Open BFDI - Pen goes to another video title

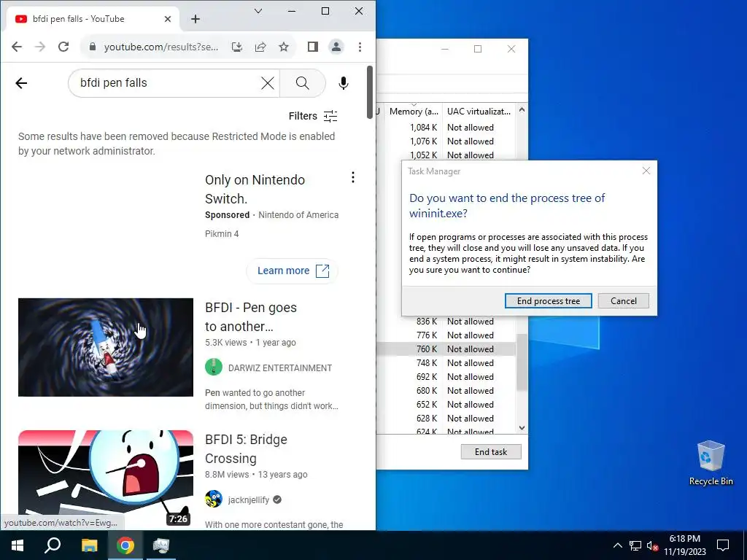tap(251, 317)
